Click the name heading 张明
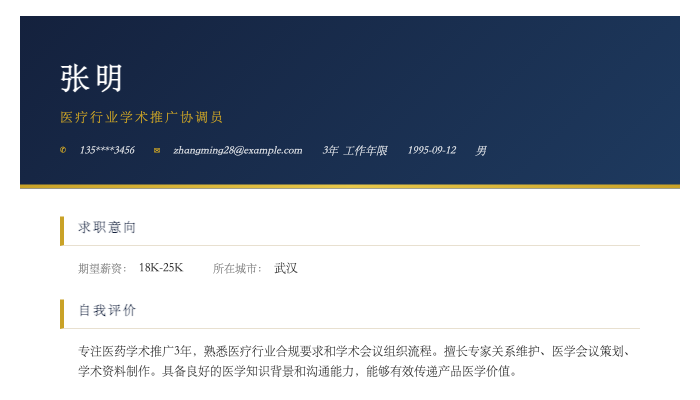 point(92,79)
